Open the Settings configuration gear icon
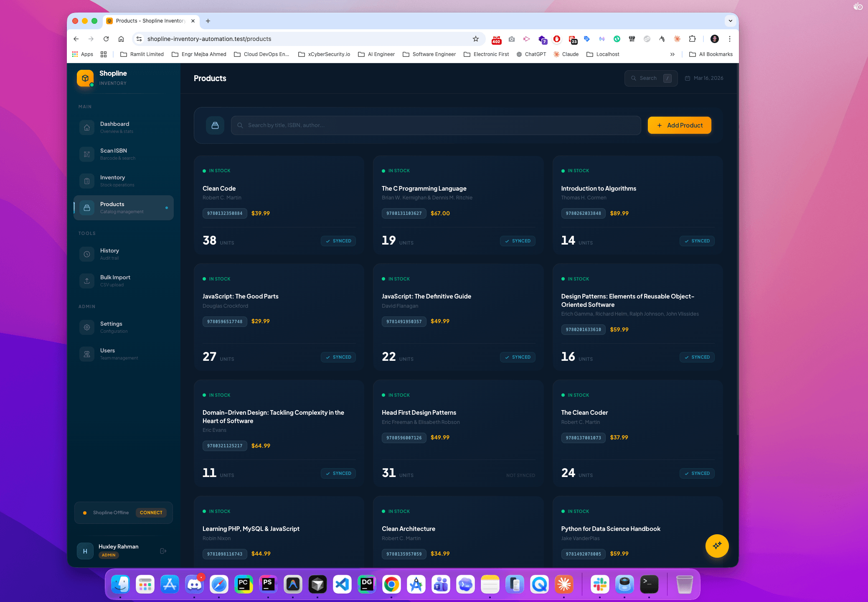The height and width of the screenshot is (602, 868). click(86, 327)
